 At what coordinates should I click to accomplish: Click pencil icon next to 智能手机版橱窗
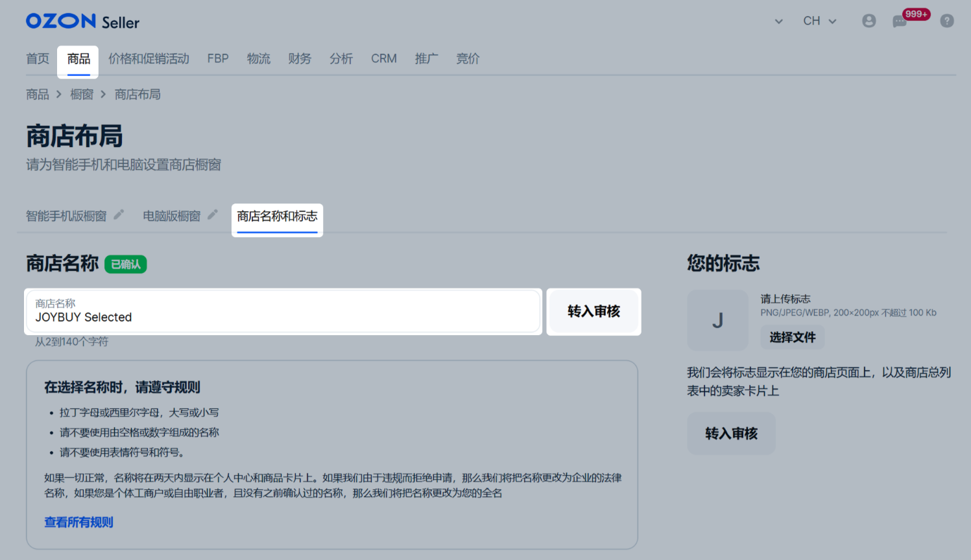point(119,215)
